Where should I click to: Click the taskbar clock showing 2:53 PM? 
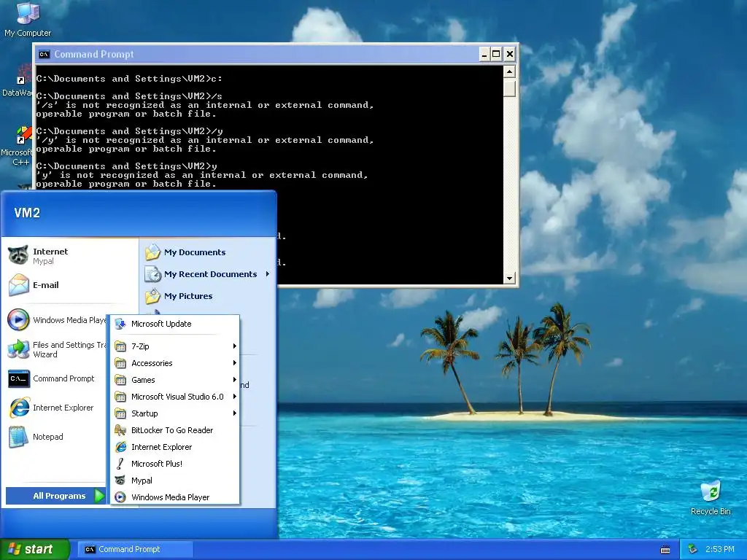(x=719, y=550)
